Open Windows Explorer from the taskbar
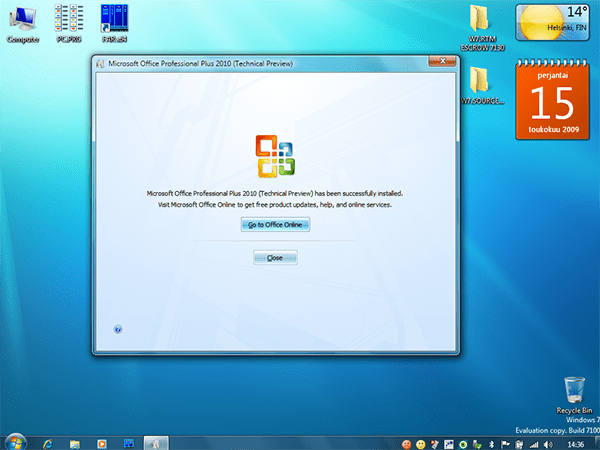This screenshot has height=450, width=600. point(75,444)
